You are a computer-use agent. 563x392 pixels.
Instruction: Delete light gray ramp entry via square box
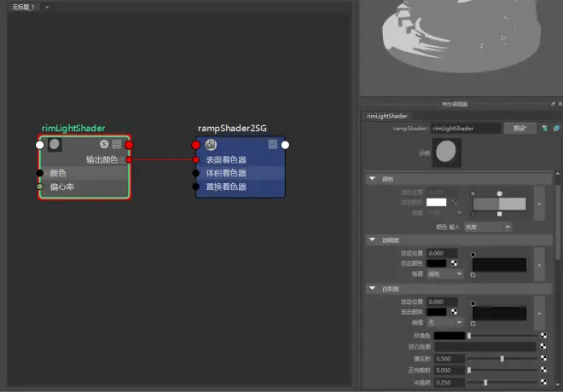[499, 214]
